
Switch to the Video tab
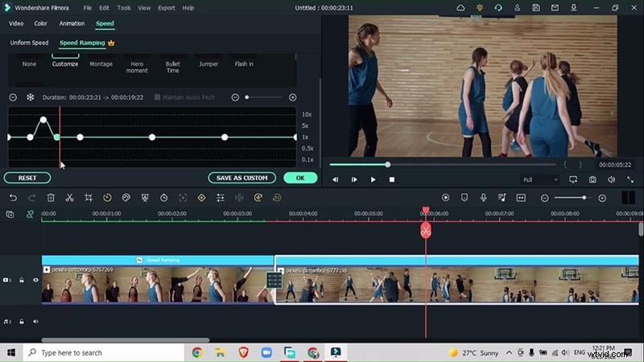tap(16, 23)
